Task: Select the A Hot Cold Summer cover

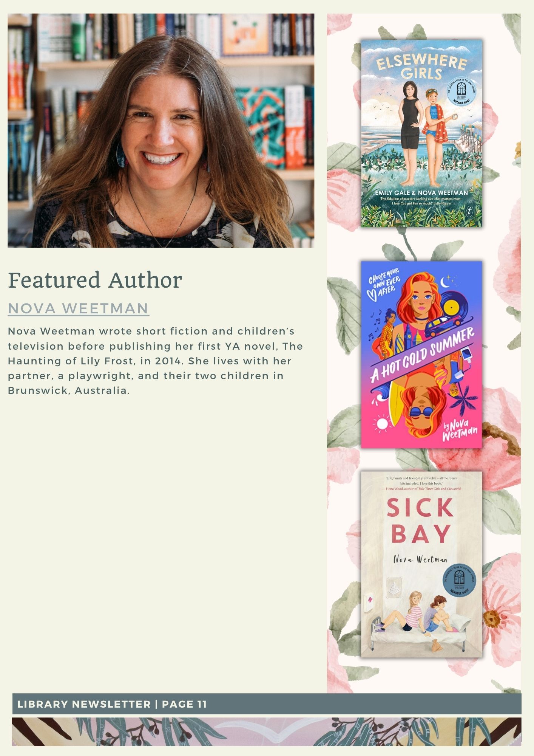Action: tap(421, 355)
